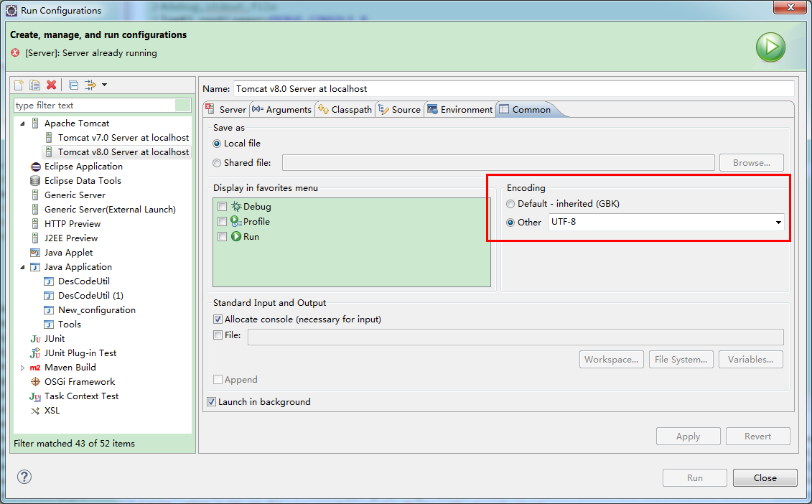
Task: Click the Filter configurations icon
Action: pyautogui.click(x=90, y=85)
